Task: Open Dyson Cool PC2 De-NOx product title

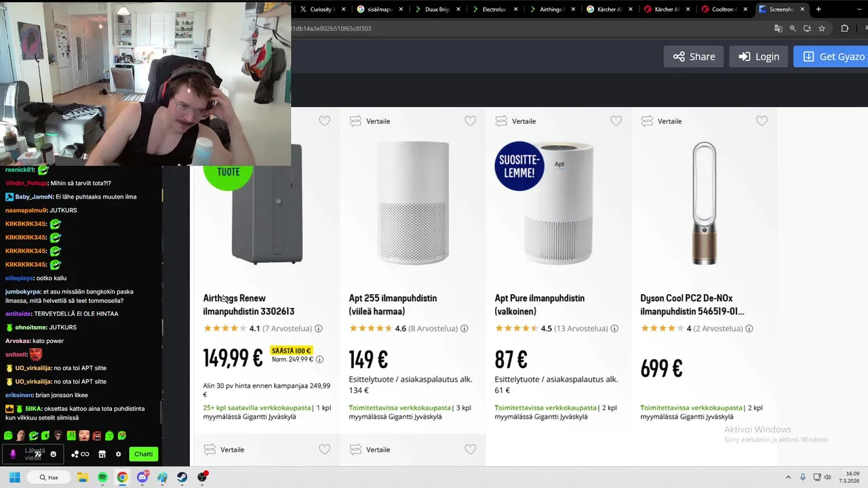Action: point(692,305)
